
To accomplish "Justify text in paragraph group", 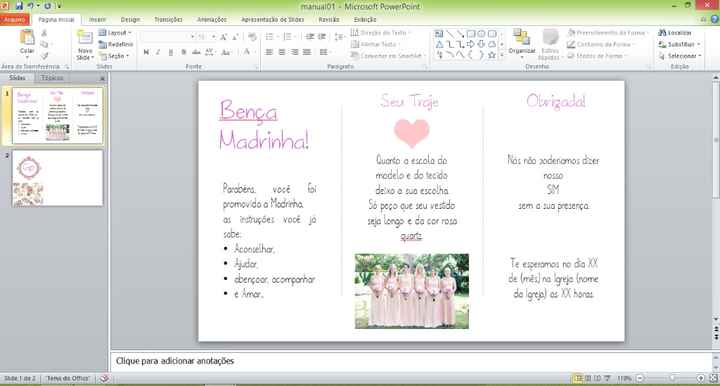I will coord(307,52).
